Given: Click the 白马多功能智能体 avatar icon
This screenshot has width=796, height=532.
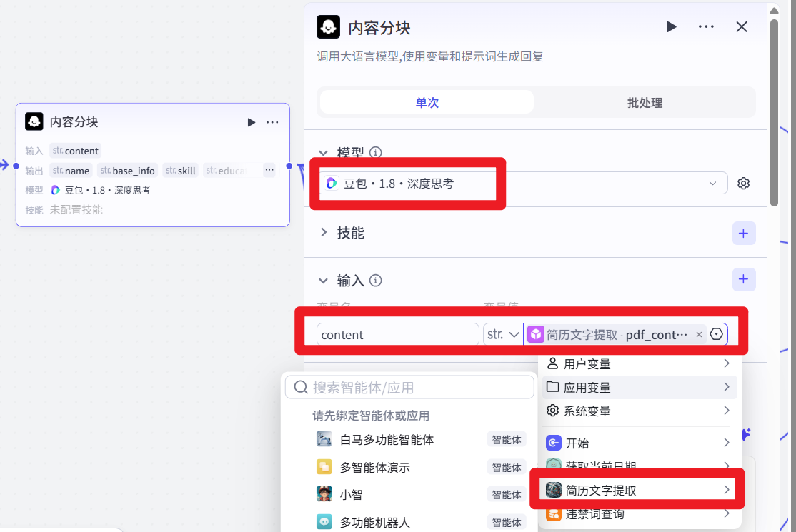Looking at the screenshot, I should tap(324, 439).
